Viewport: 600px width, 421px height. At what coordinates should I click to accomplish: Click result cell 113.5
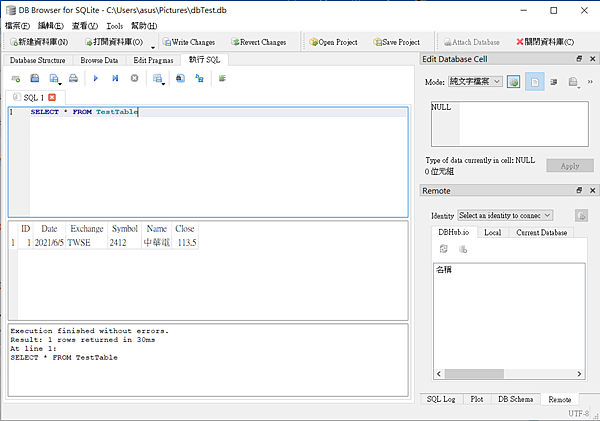[x=185, y=243]
